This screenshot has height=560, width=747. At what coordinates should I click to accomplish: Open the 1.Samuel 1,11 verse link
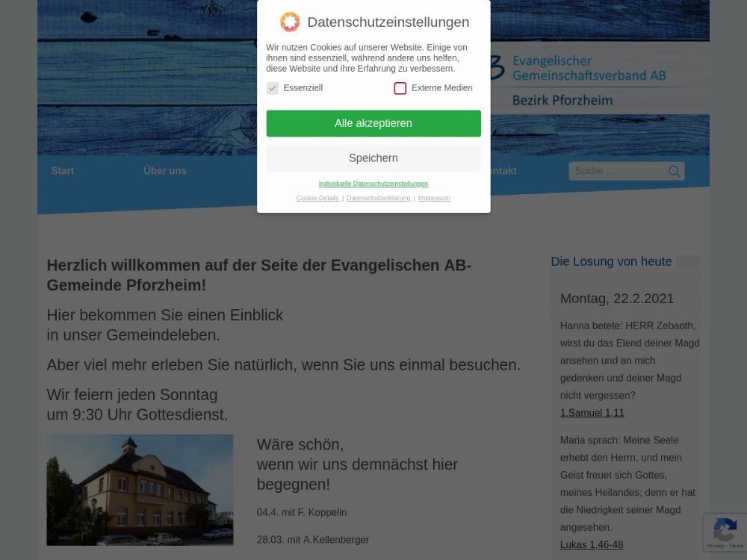(592, 413)
